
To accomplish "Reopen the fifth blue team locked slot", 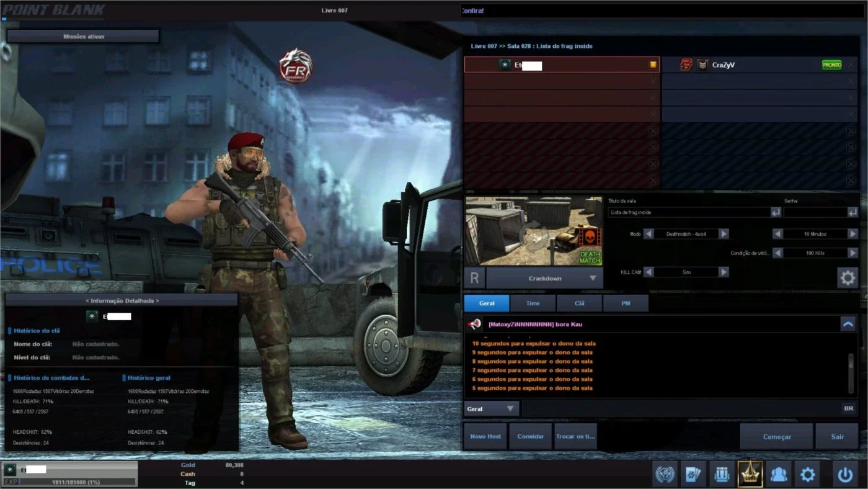I will pos(851,131).
